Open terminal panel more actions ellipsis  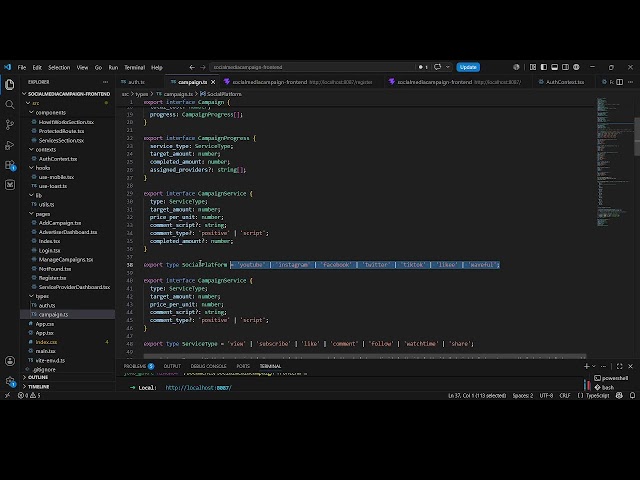(x=604, y=366)
